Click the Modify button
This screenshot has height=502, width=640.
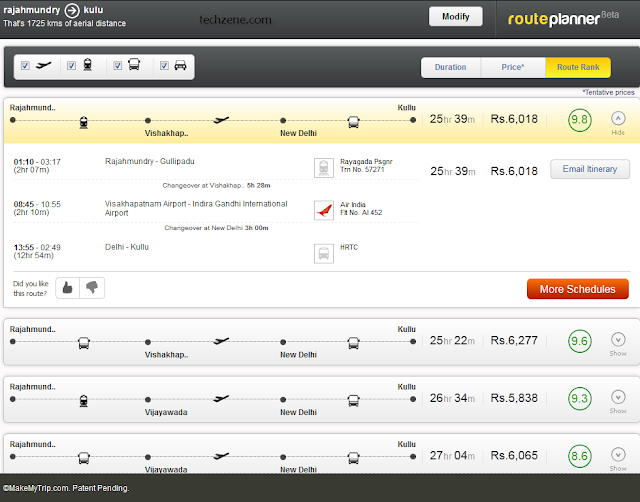pyautogui.click(x=456, y=17)
